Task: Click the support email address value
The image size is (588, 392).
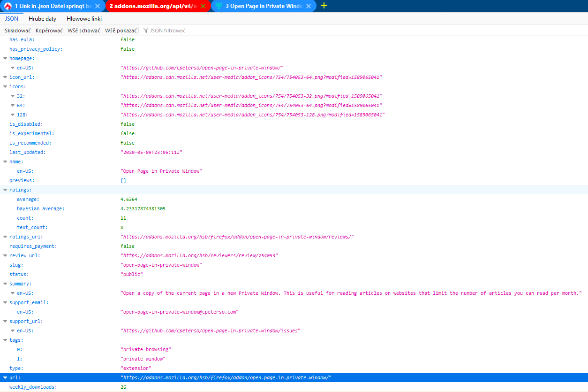Action: pos(180,312)
